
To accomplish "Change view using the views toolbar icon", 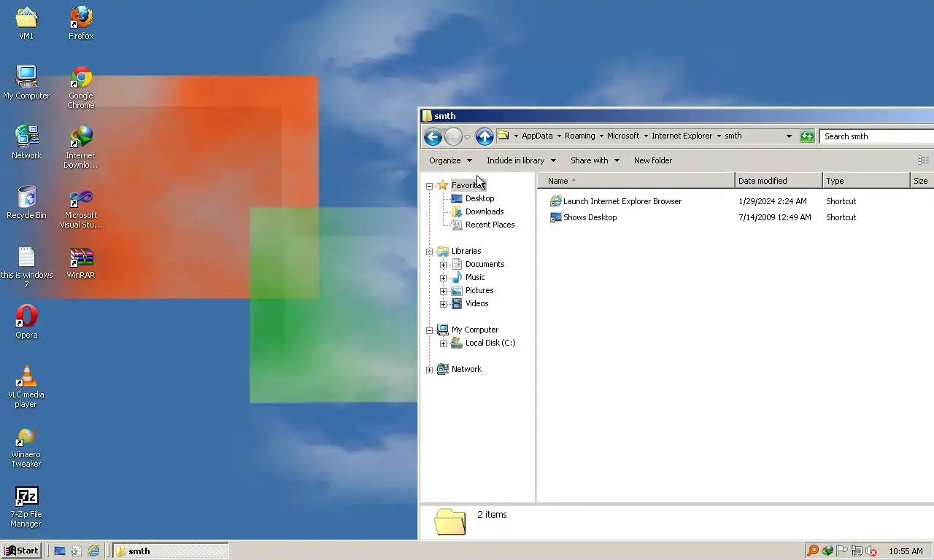I will tap(923, 160).
